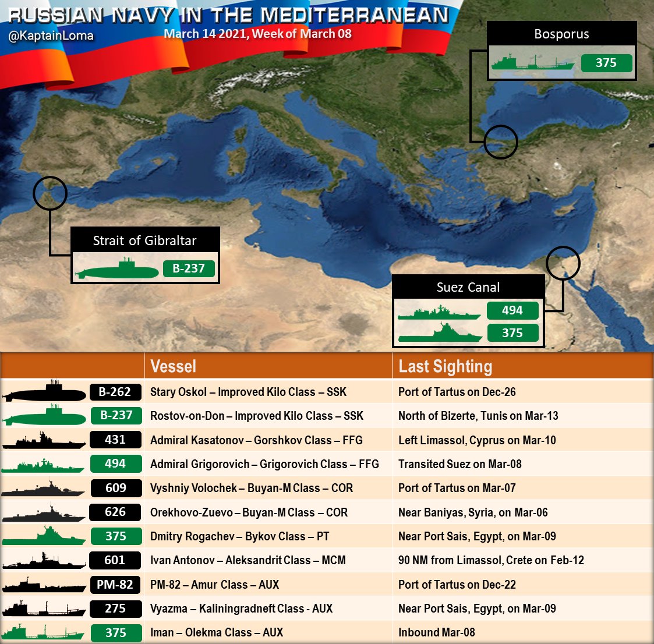Click the 494 badge in the Suez Canal box
The image size is (654, 644).
(x=512, y=310)
